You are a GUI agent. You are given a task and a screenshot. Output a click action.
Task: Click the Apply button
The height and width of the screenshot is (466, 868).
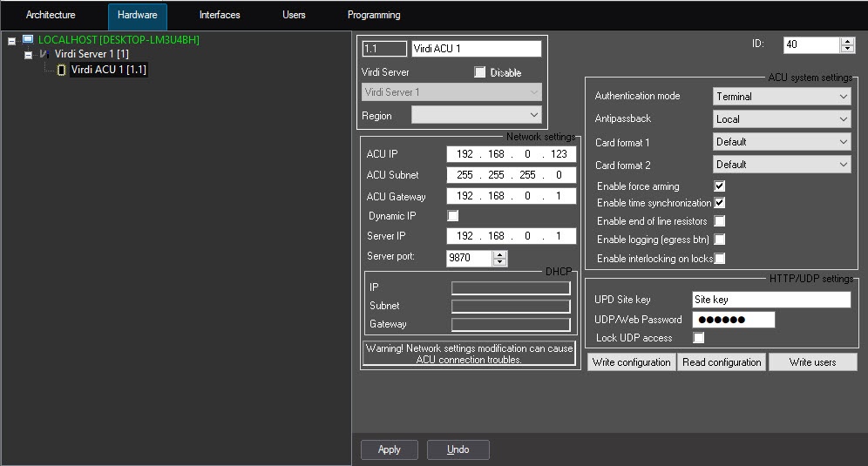[x=390, y=449]
